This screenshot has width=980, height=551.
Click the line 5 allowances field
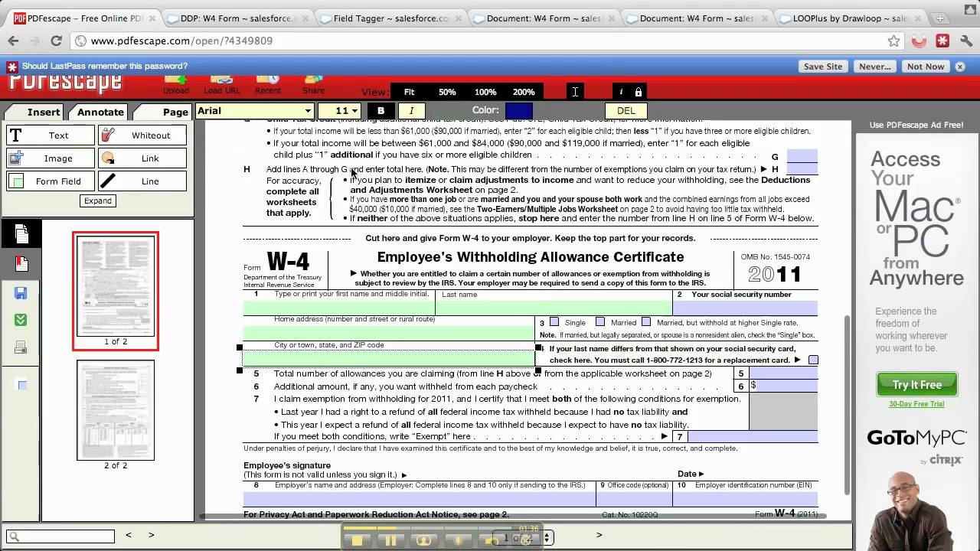tap(783, 373)
